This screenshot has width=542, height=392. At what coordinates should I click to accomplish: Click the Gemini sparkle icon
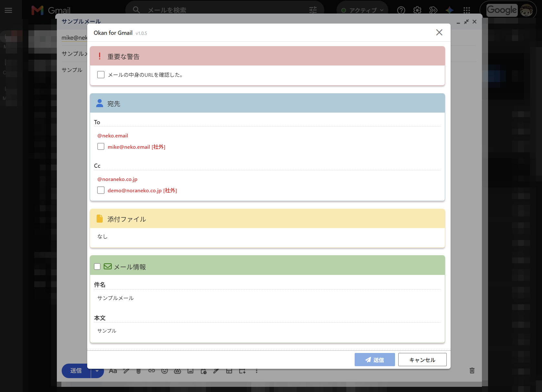[450, 10]
